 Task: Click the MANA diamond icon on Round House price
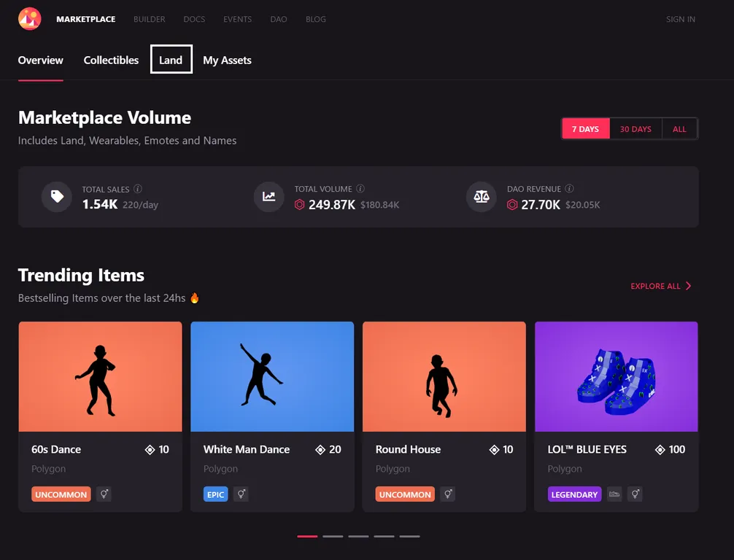[x=495, y=450]
